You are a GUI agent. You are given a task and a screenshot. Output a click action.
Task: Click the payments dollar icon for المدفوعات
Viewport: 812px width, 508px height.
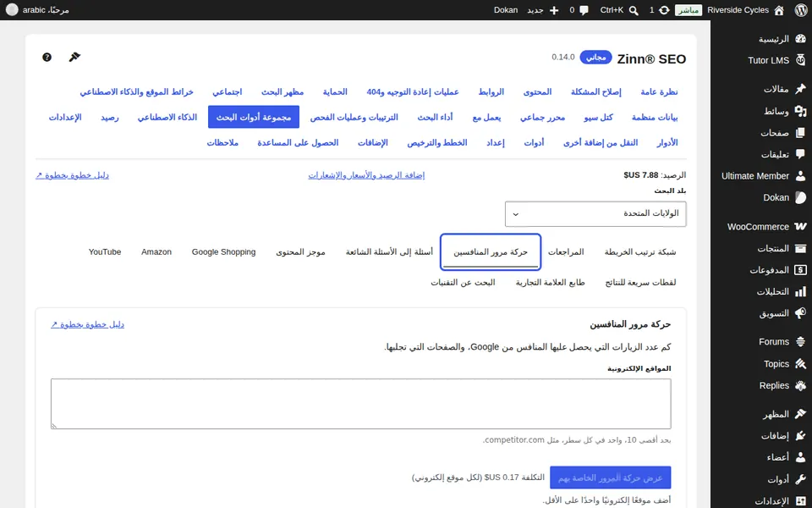800,270
